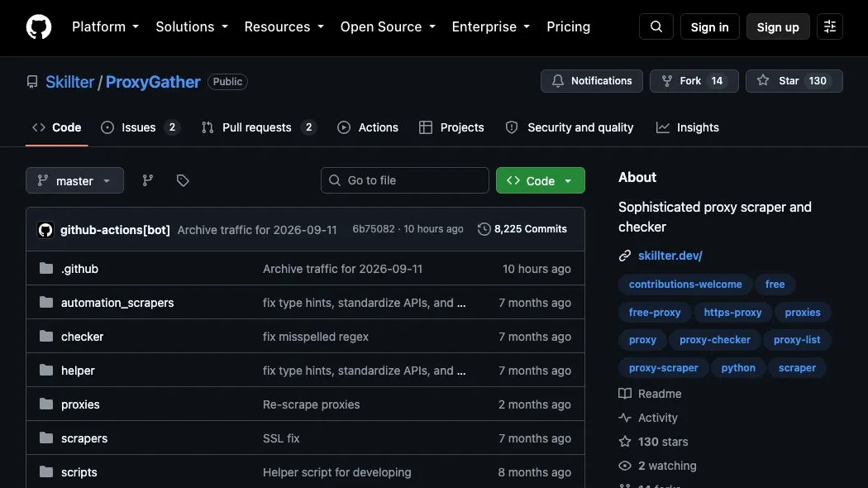The height and width of the screenshot is (488, 868).
Task: Click the eye icon beside 2 watching
Action: [625, 466]
